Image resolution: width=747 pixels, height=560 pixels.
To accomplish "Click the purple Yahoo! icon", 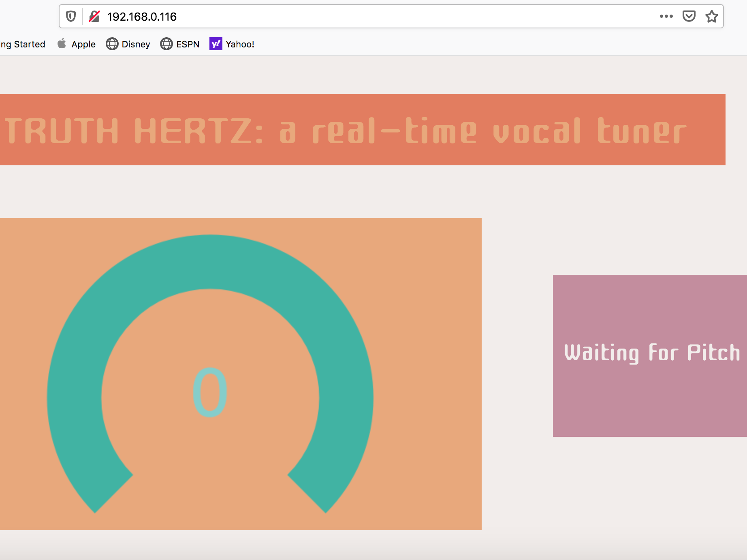I will (216, 44).
